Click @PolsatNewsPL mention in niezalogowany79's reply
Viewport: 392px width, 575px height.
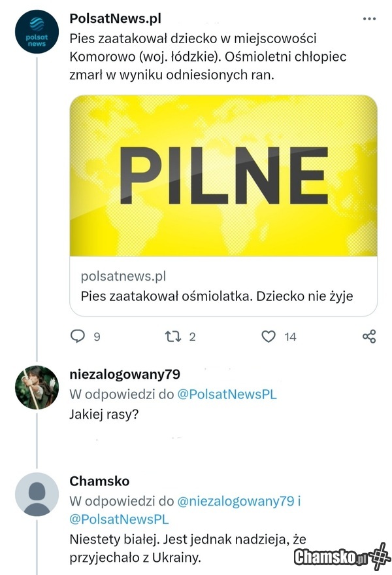point(227,395)
